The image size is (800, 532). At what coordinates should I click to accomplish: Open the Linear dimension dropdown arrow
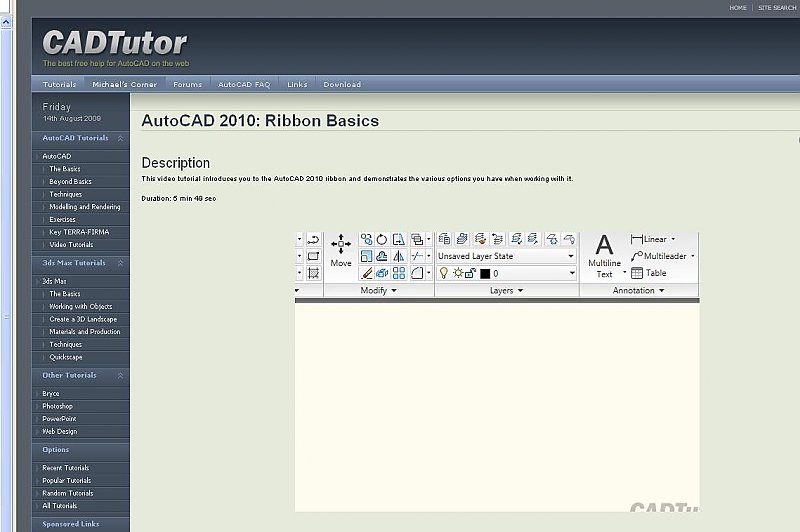point(673,239)
